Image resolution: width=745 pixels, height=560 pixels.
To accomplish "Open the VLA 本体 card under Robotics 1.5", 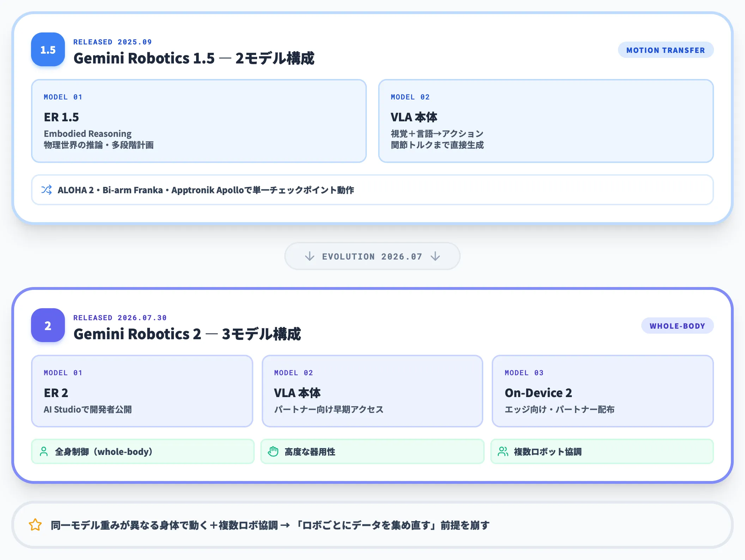I will [x=546, y=121].
